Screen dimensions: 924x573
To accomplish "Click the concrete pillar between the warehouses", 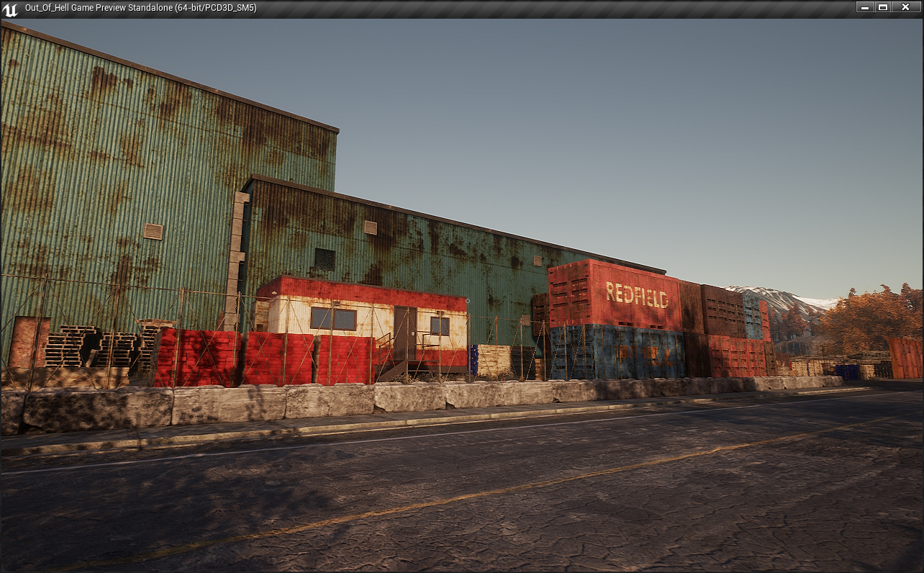I will [235, 259].
